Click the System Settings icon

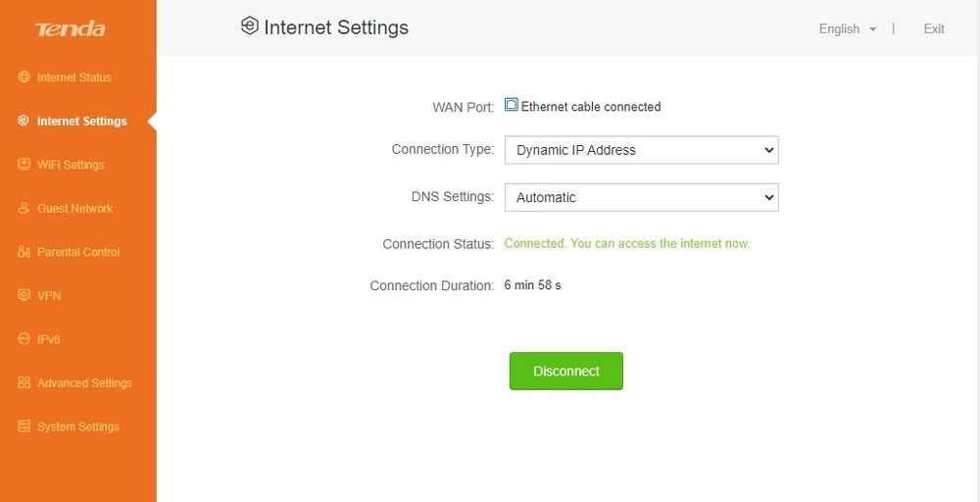[x=24, y=427]
